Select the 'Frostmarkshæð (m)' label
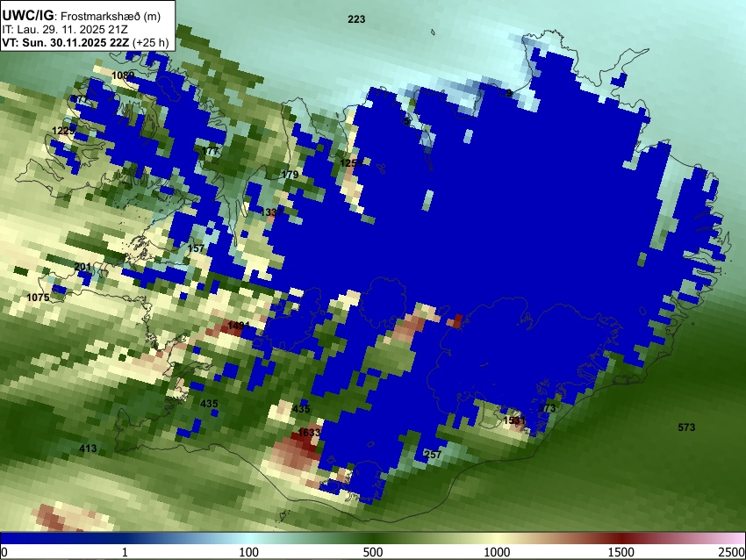Image resolution: width=746 pixels, height=560 pixels. (x=111, y=17)
